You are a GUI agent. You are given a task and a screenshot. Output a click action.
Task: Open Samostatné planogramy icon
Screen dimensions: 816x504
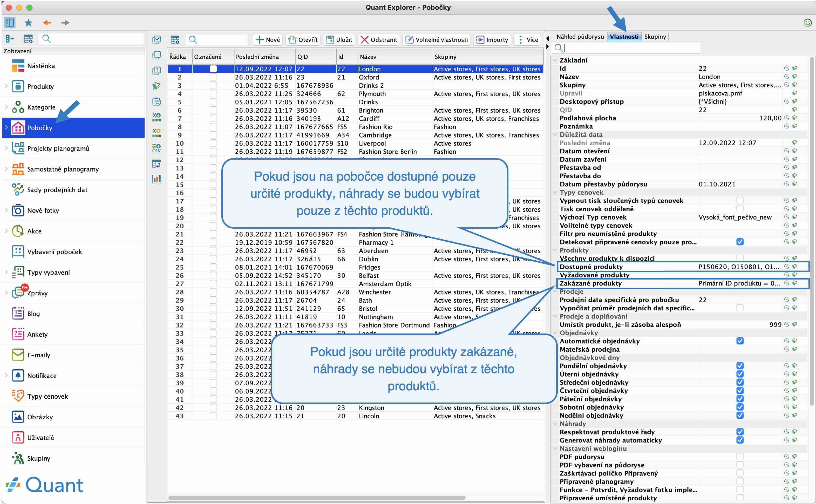click(18, 169)
